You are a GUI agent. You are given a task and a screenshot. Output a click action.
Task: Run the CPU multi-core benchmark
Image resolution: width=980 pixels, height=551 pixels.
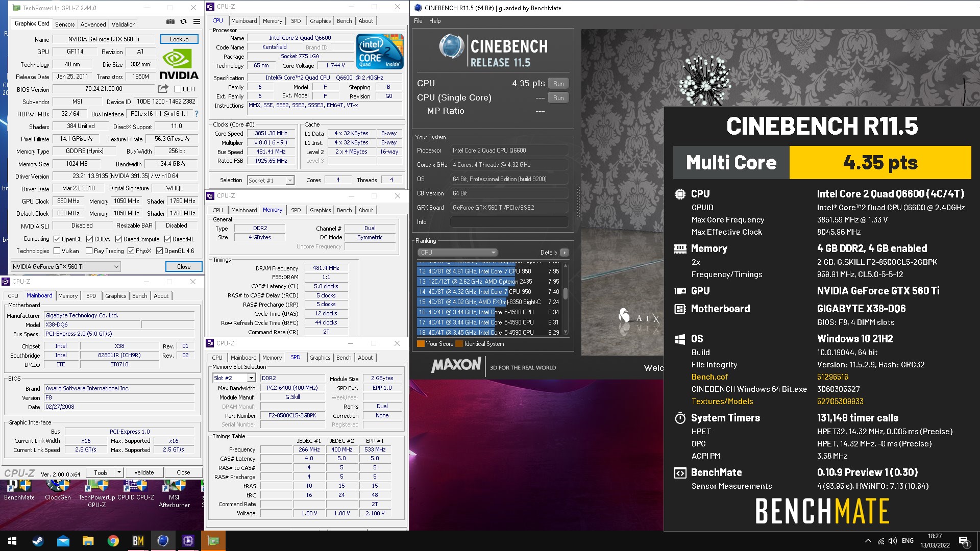[x=558, y=83]
